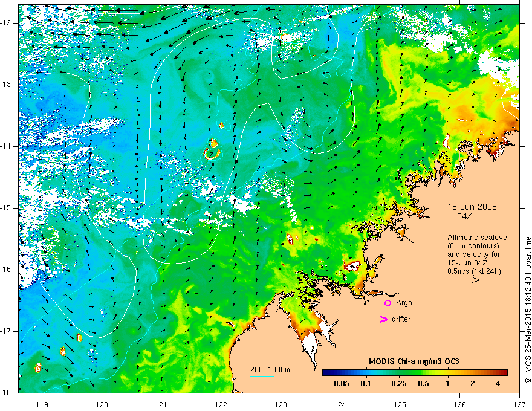532x411 pixels.
Task: Click the '(0.1m contours)' caption line
Action: 473,246
